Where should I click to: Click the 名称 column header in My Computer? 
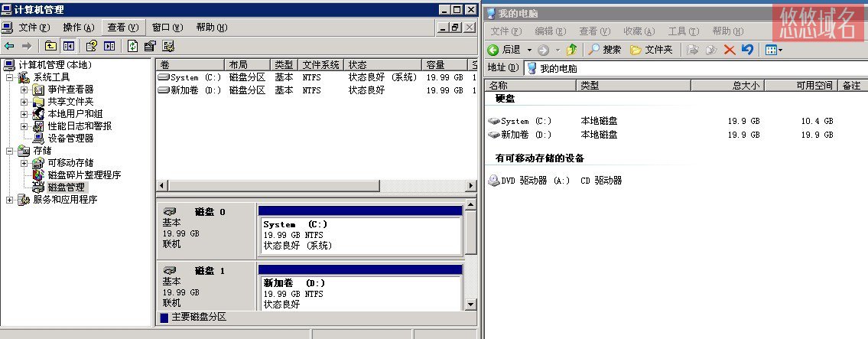530,85
